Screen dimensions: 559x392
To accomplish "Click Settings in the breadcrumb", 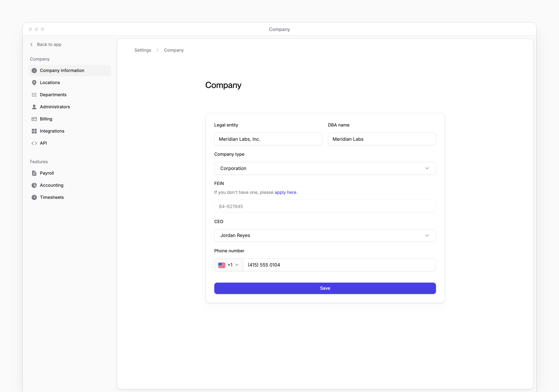I will pos(143,50).
